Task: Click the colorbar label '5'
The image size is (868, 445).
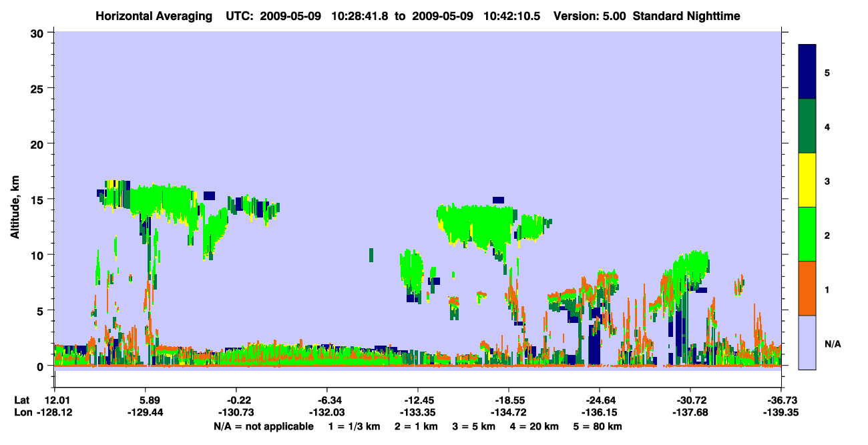Action: click(827, 72)
